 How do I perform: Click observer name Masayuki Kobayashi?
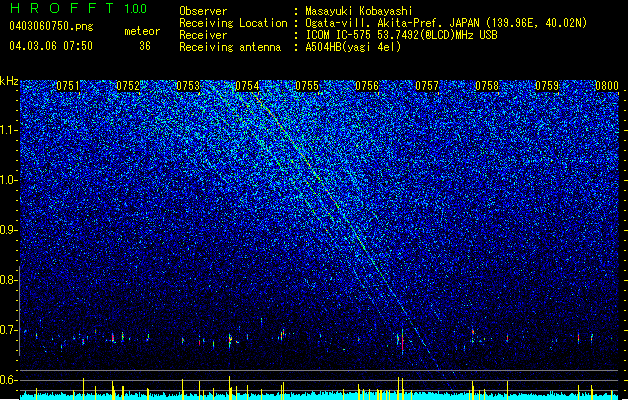click(x=359, y=11)
